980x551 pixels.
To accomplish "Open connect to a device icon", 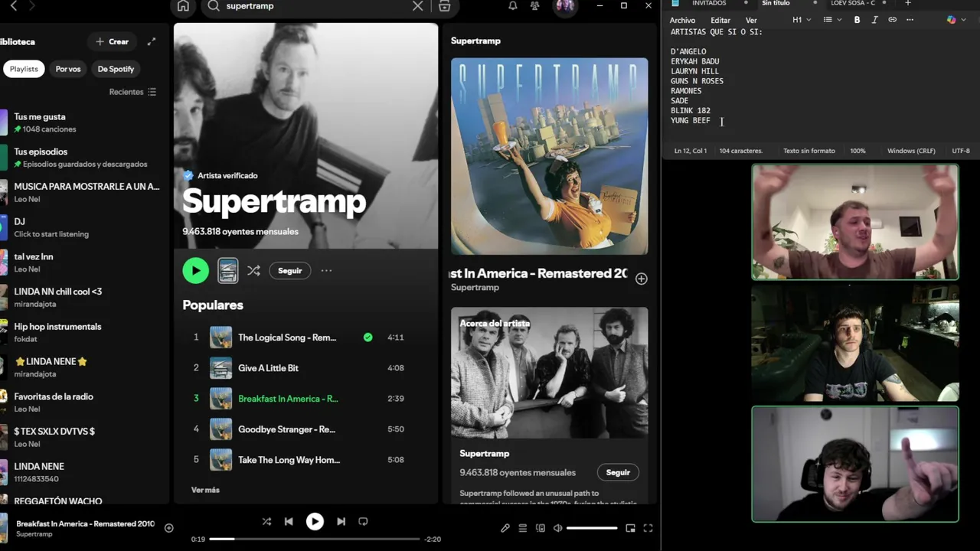I will 541,528.
